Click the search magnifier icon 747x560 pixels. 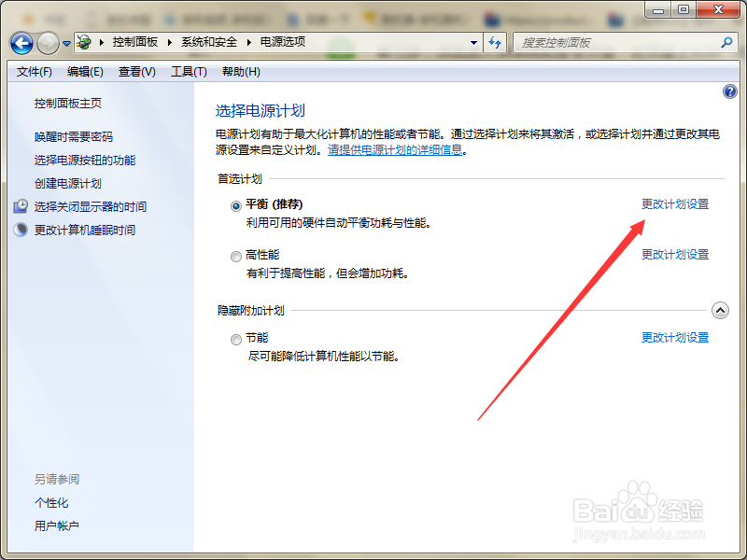tap(726, 42)
